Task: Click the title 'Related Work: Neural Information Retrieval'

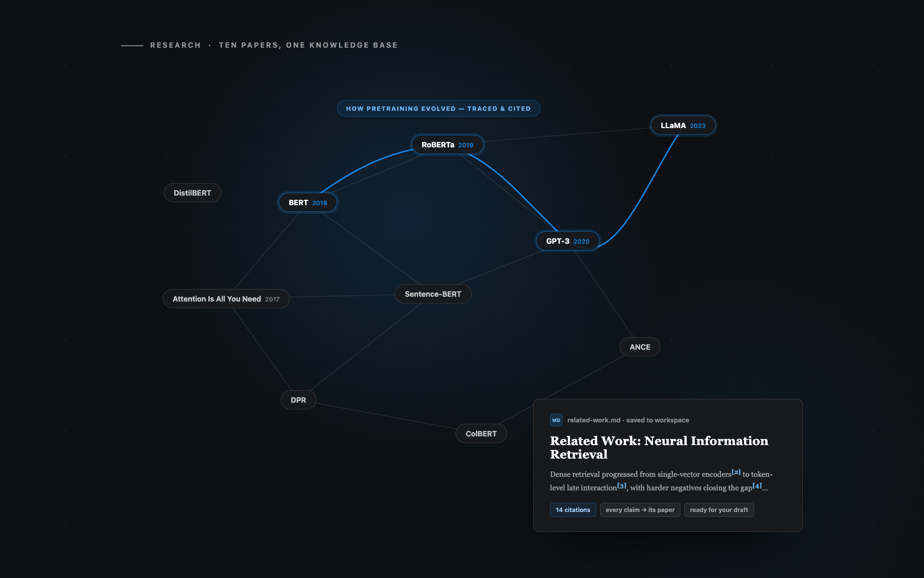Action: [659, 447]
